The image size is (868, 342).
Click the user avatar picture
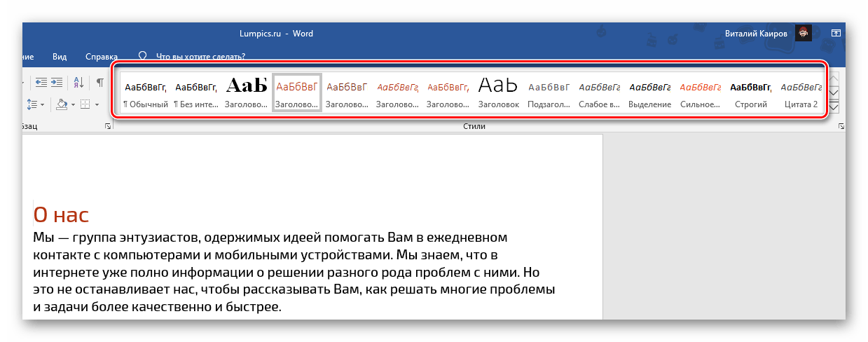pos(804,33)
